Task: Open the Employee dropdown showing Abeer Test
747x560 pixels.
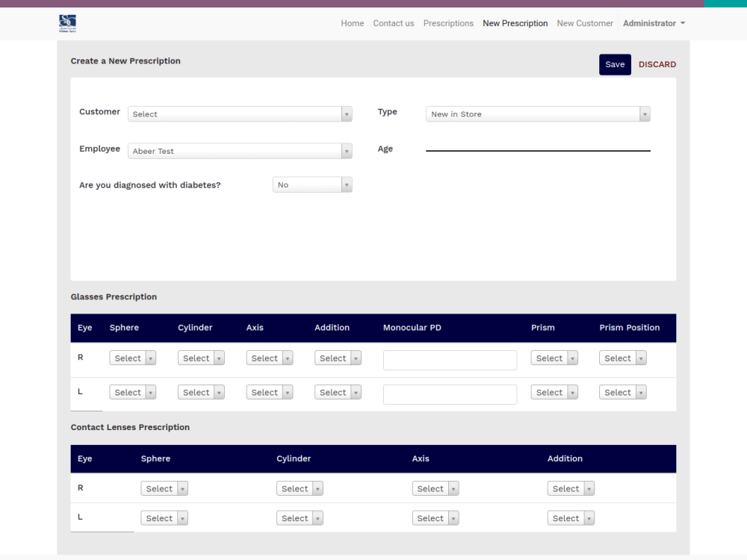Action: click(240, 151)
